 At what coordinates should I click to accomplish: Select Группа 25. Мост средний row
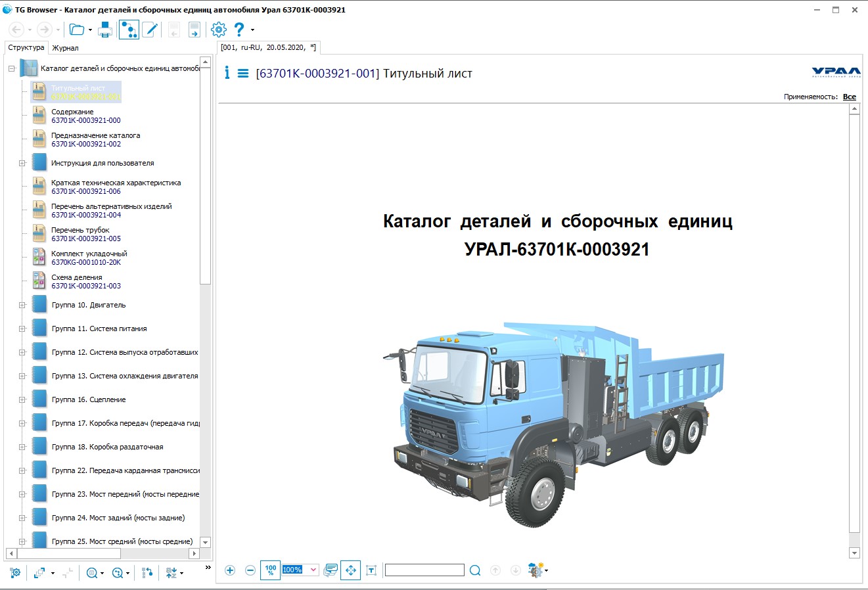(122, 541)
